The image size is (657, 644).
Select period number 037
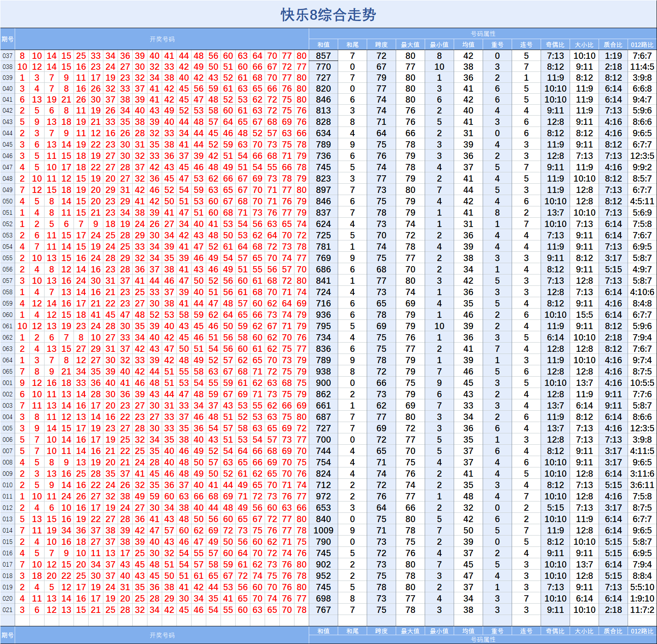8,56
